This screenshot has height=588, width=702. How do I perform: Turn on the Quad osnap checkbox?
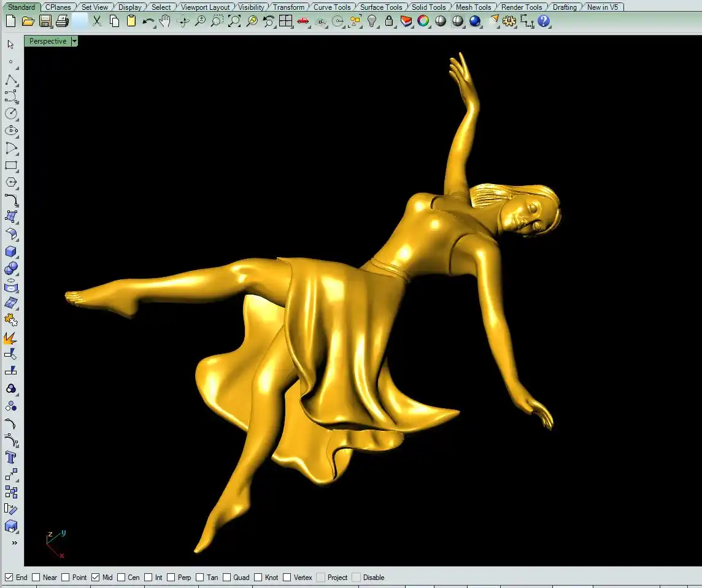click(x=226, y=578)
